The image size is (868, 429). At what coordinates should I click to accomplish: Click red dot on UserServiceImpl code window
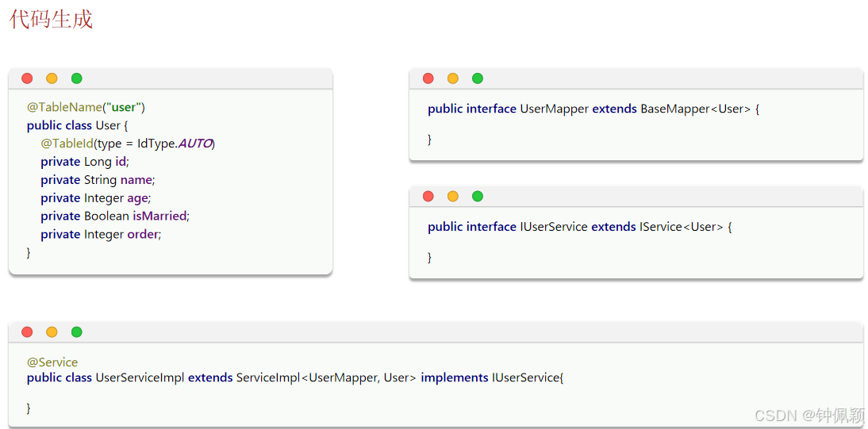[27, 332]
